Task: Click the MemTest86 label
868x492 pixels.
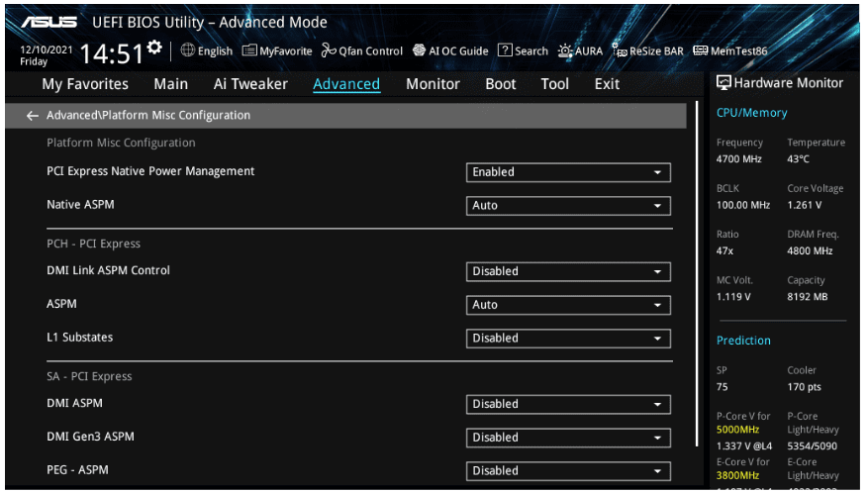Action: point(739,50)
